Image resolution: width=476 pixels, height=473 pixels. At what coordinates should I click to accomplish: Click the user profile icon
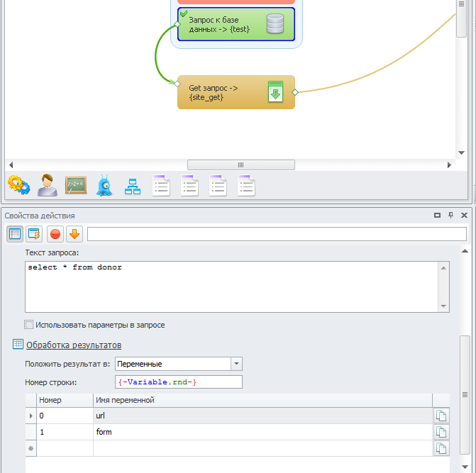click(48, 185)
